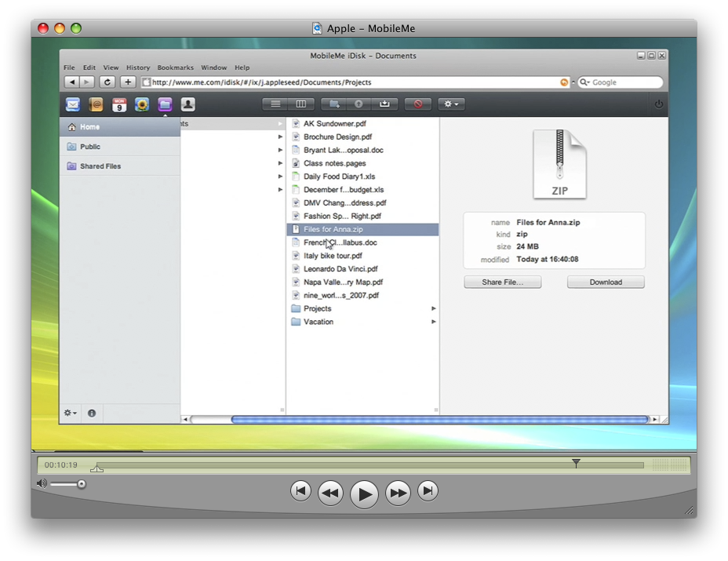
Task: Click the orange RSS snapback icon in address bar
Action: 563,82
